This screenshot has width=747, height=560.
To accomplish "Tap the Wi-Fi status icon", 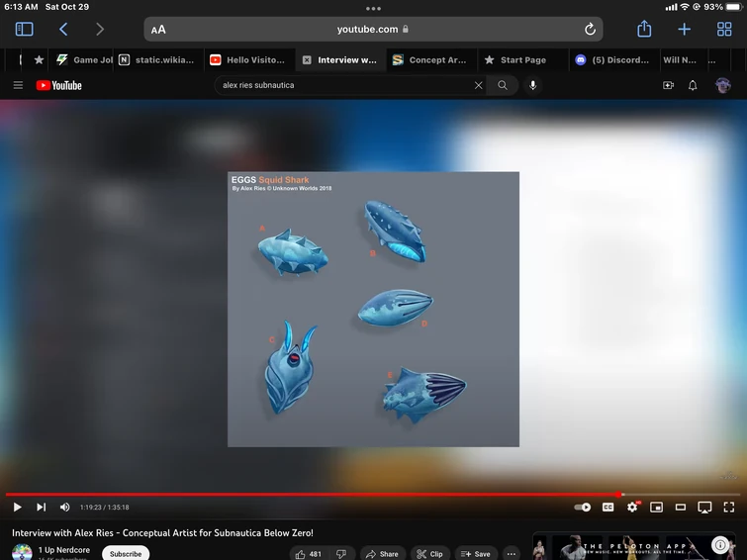I will click(x=685, y=7).
